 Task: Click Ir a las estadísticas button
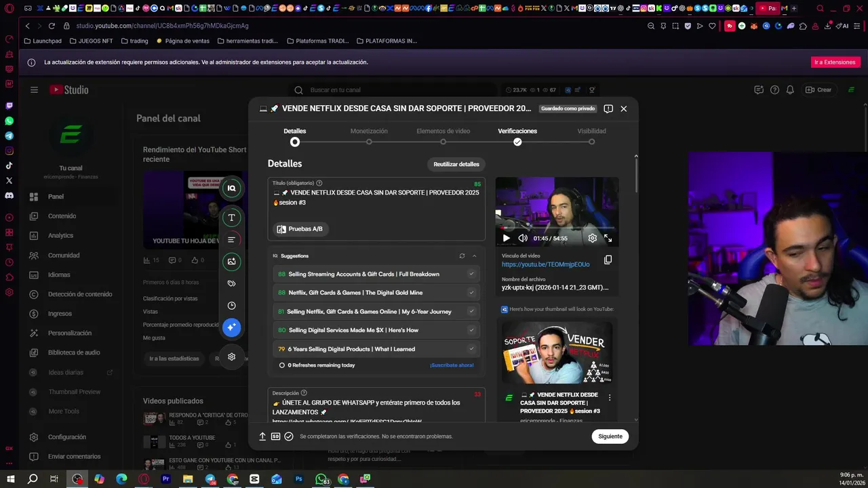point(174,359)
